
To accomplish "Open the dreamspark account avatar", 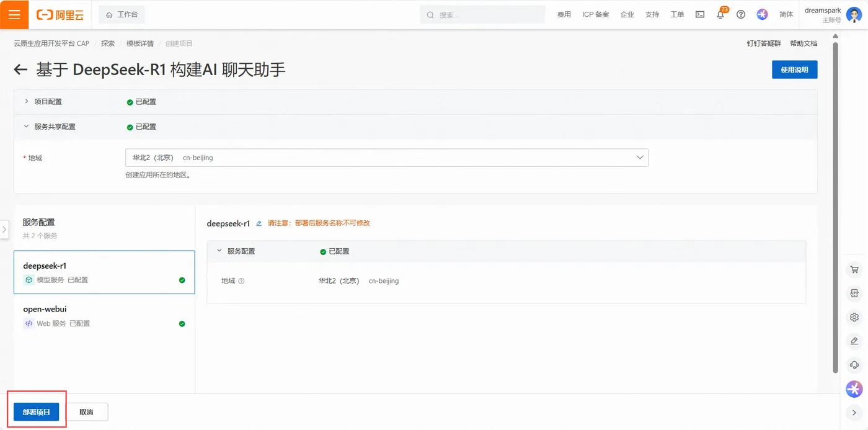I will pos(853,15).
